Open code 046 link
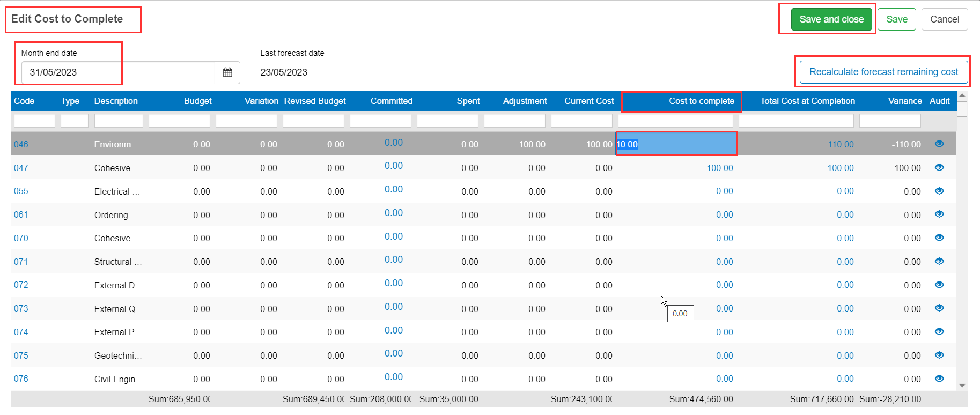This screenshot has height=415, width=980. 21,144
